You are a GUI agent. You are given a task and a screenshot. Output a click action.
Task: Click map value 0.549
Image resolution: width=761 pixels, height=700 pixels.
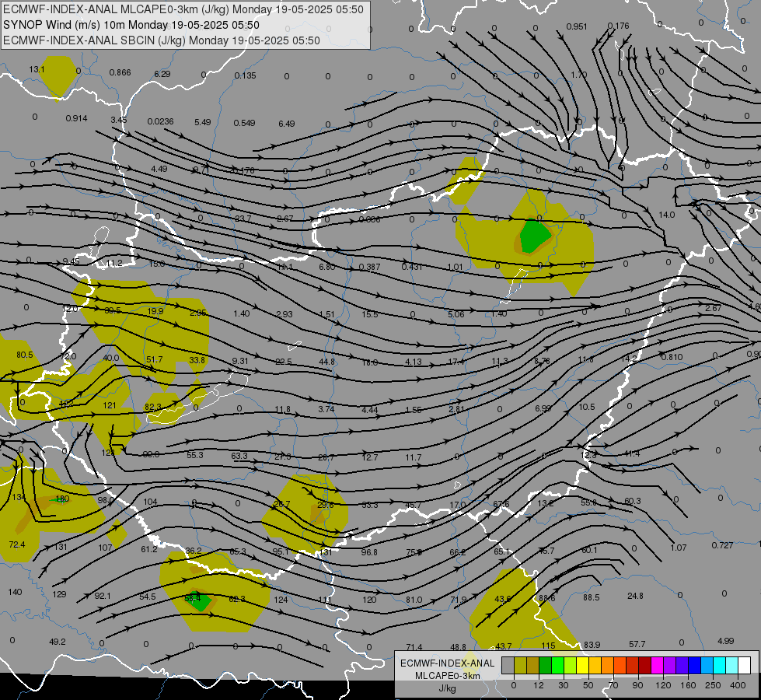point(245,123)
